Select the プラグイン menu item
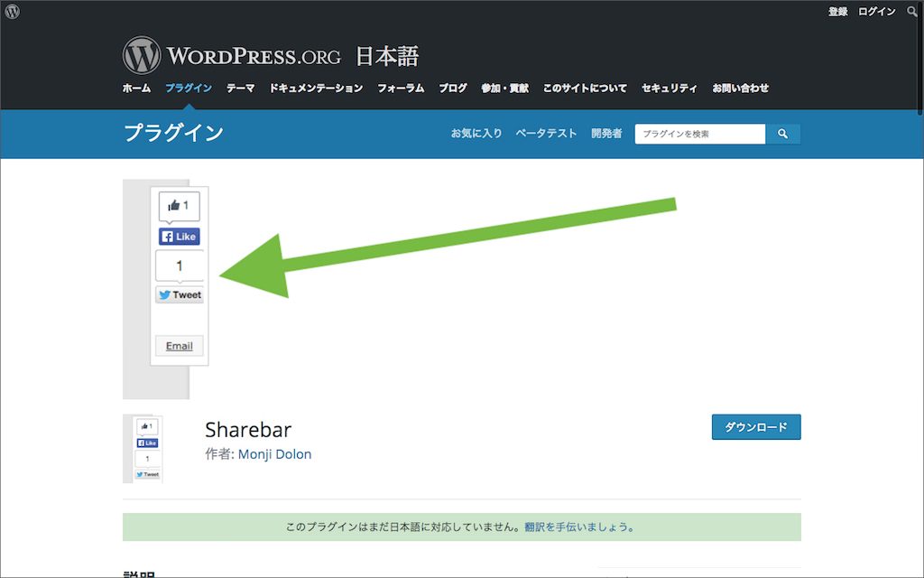This screenshot has height=578, width=924. coord(189,88)
